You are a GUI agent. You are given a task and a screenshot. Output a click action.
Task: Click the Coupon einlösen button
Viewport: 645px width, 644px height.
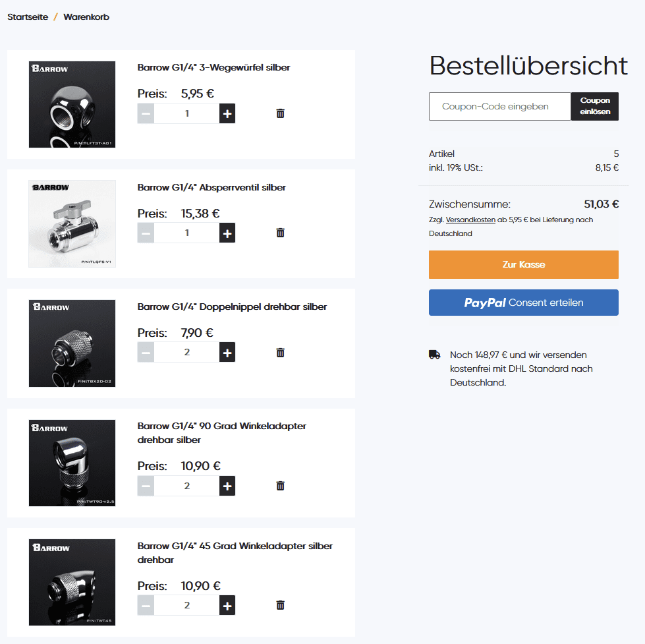coord(595,107)
